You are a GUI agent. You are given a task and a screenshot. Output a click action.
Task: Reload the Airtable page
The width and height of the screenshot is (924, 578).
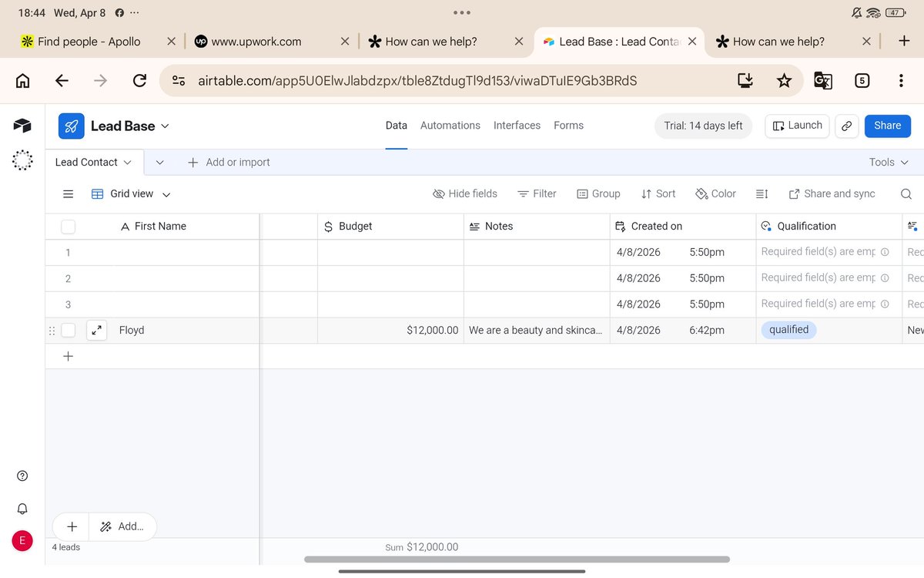[x=139, y=80]
